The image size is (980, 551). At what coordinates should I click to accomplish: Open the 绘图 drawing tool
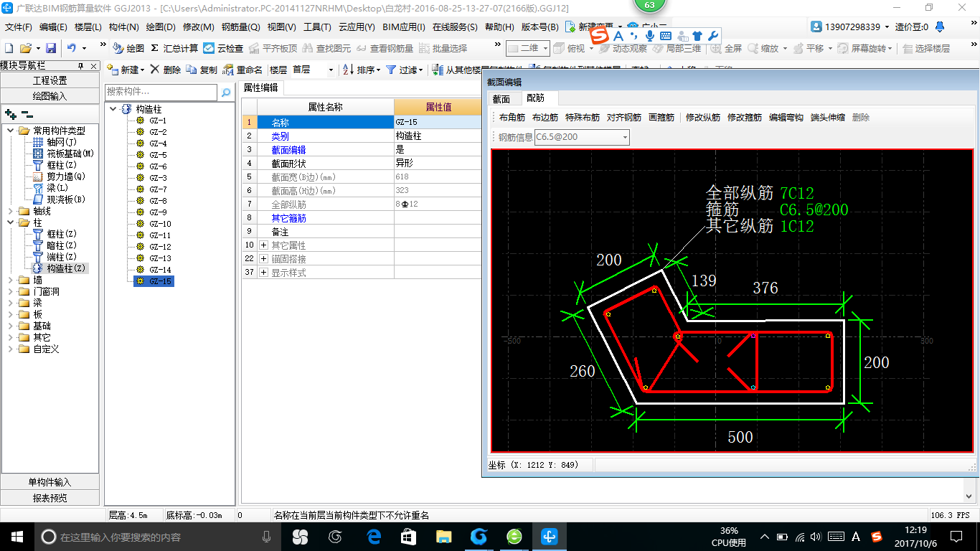click(128, 48)
